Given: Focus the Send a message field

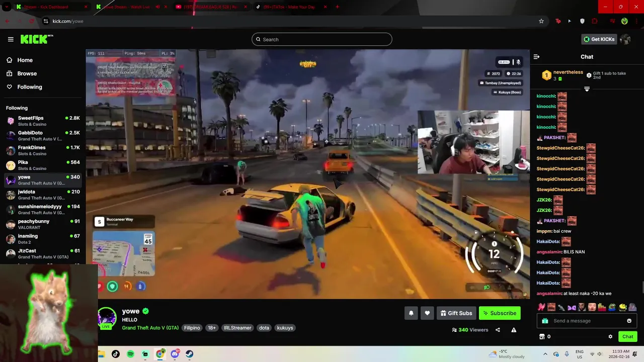Looking at the screenshot, I should point(588,321).
